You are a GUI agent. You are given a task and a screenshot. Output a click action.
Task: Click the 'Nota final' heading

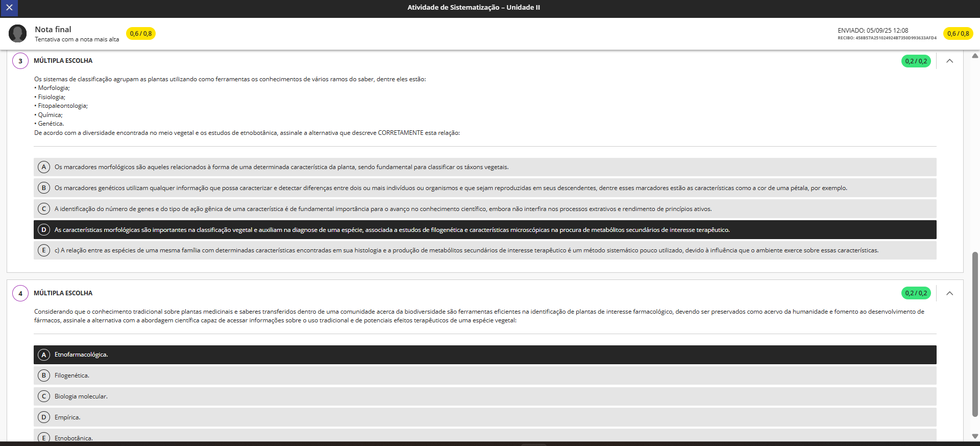(x=53, y=30)
